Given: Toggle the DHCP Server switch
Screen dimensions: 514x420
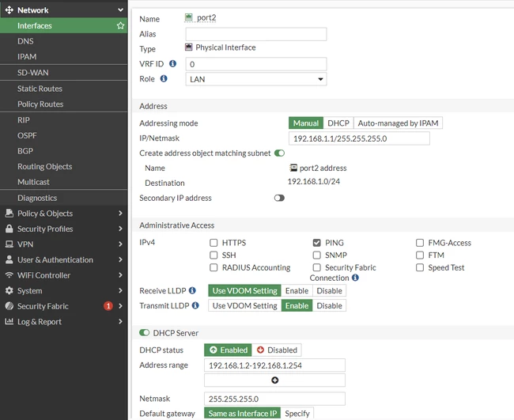Looking at the screenshot, I should (144, 332).
